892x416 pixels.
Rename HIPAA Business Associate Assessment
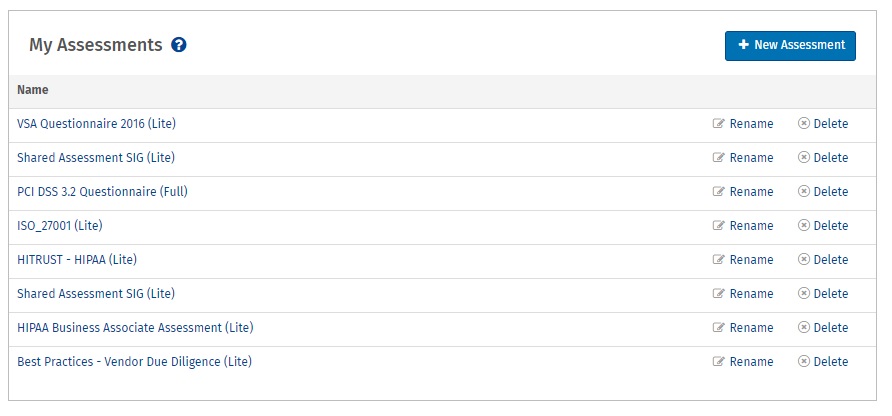click(x=743, y=328)
